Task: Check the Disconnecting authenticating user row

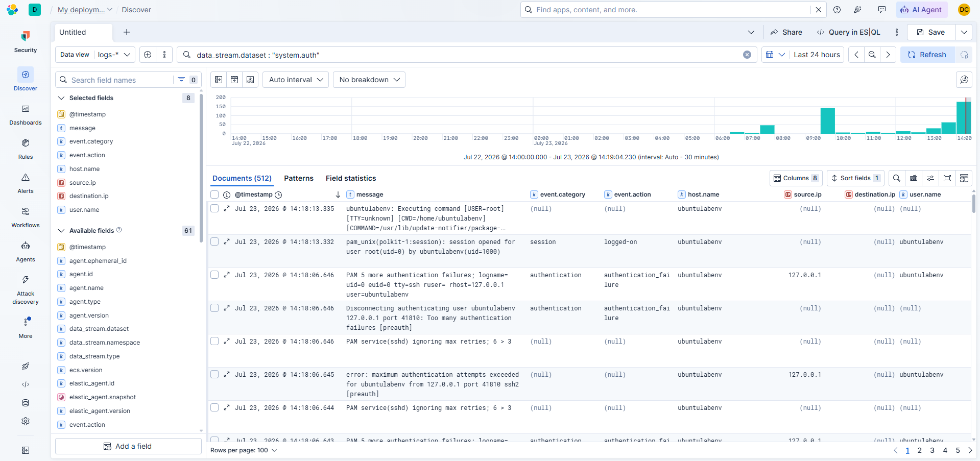Action: [x=214, y=308]
